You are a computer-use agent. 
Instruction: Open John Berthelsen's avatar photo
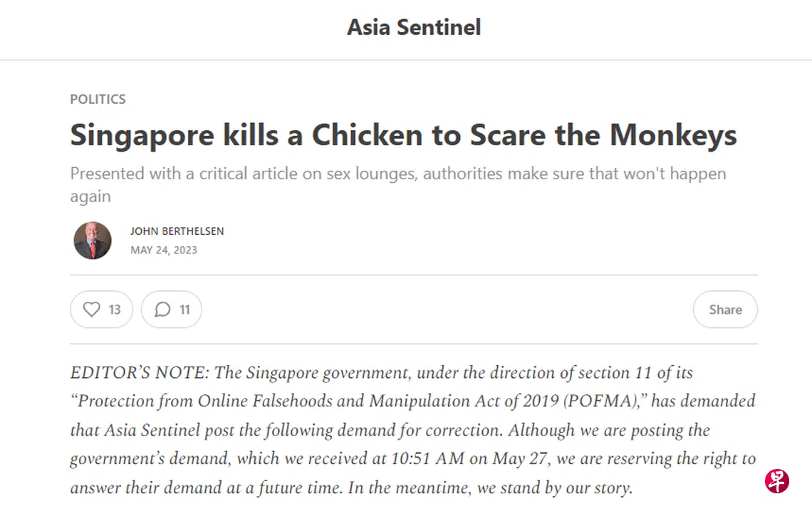coord(93,241)
